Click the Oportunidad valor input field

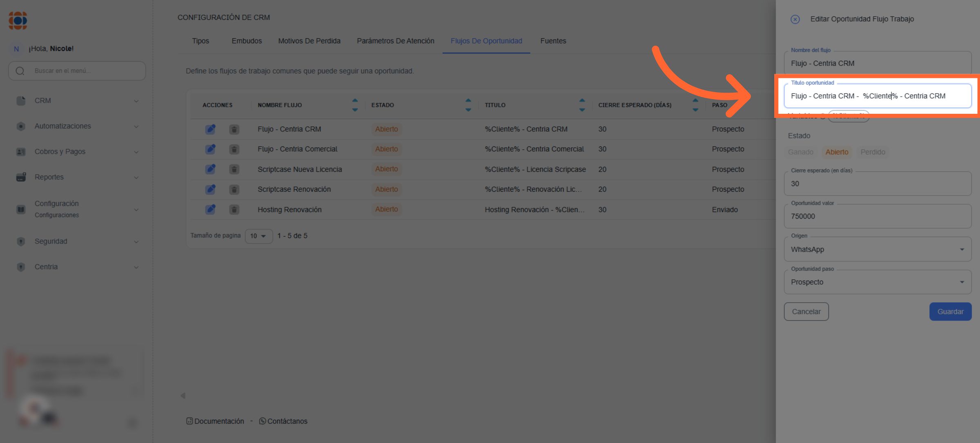point(877,217)
